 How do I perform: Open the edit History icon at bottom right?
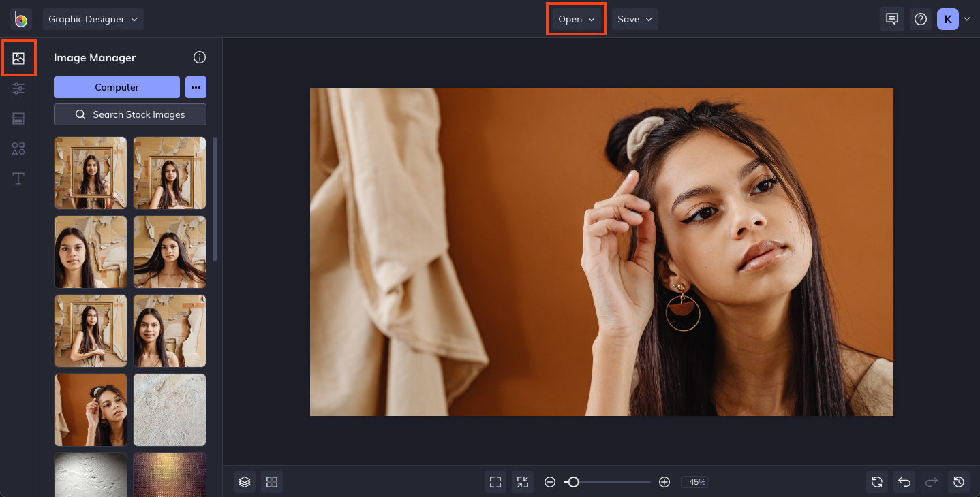coord(959,482)
